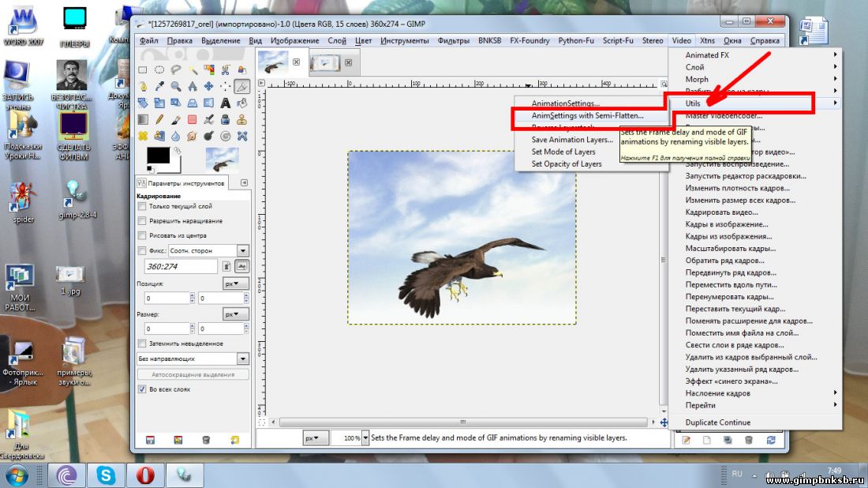Click the black foreground color swatch
This screenshot has height=488, width=868.
tap(158, 156)
